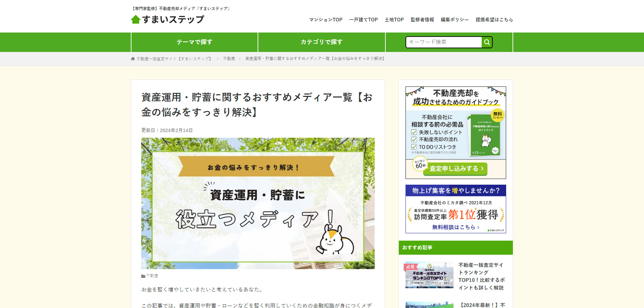The image size is (644, 308).
Task: Expand the カテゴリで探す menu
Action: (x=321, y=42)
